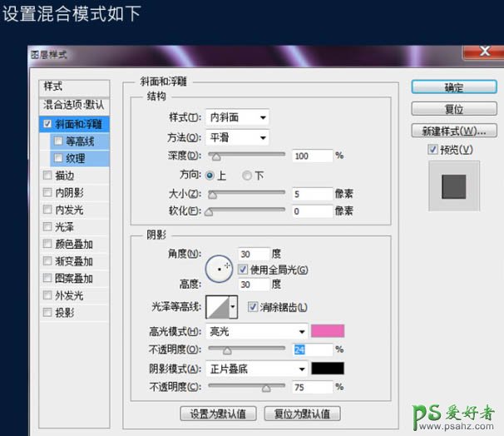Open the 样式 bevel style dropdown
Image resolution: width=504 pixels, height=436 pixels.
(x=238, y=118)
